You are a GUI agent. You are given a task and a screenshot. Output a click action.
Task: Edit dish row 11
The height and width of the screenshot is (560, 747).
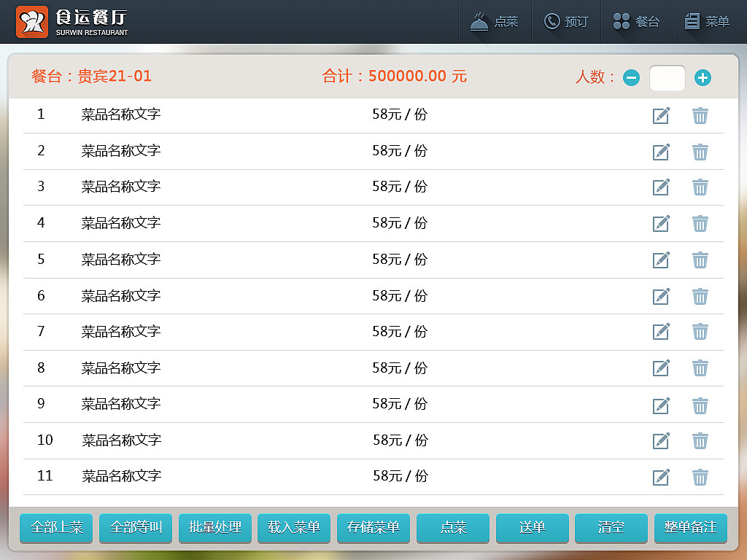661,477
